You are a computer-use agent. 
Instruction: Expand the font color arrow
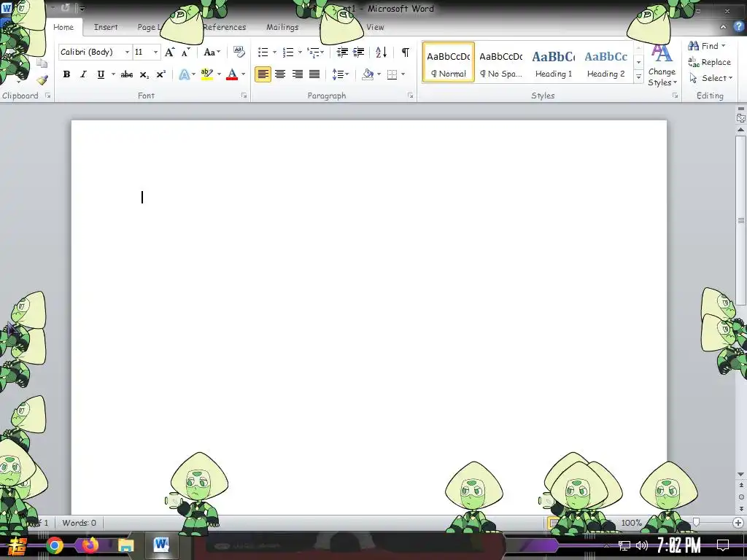pyautogui.click(x=243, y=74)
